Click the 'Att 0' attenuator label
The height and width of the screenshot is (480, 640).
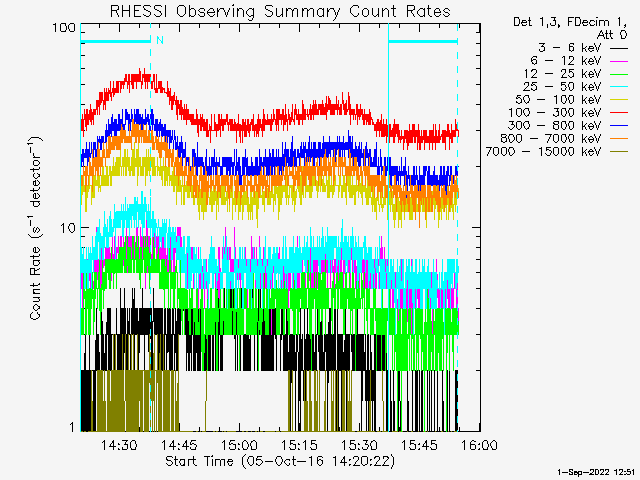point(612,35)
